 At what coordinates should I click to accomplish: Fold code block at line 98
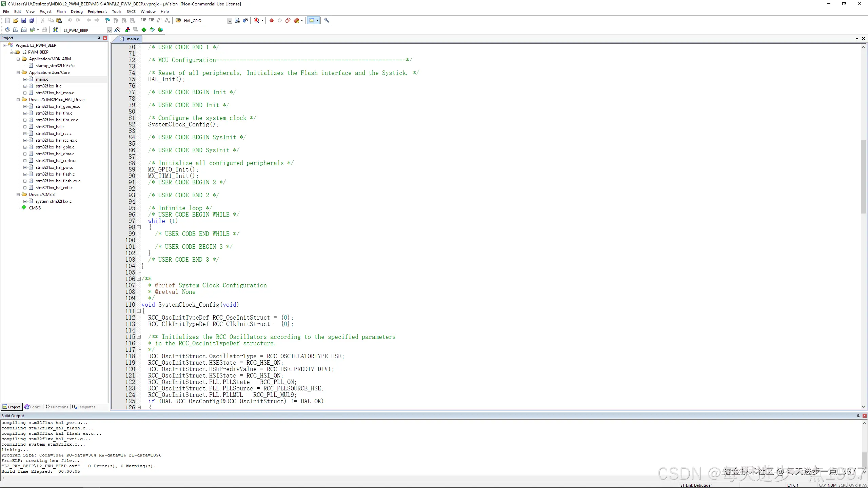pyautogui.click(x=139, y=227)
